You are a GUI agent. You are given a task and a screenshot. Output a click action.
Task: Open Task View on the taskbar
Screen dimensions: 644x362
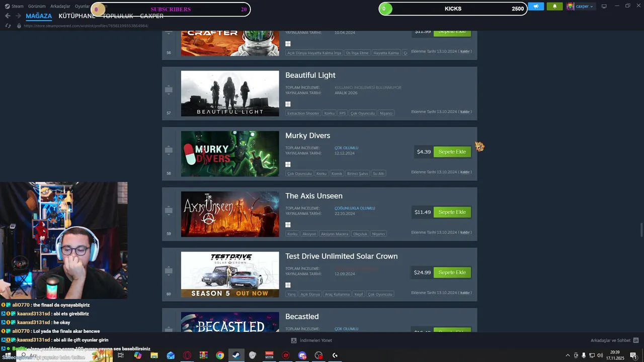(x=121, y=355)
